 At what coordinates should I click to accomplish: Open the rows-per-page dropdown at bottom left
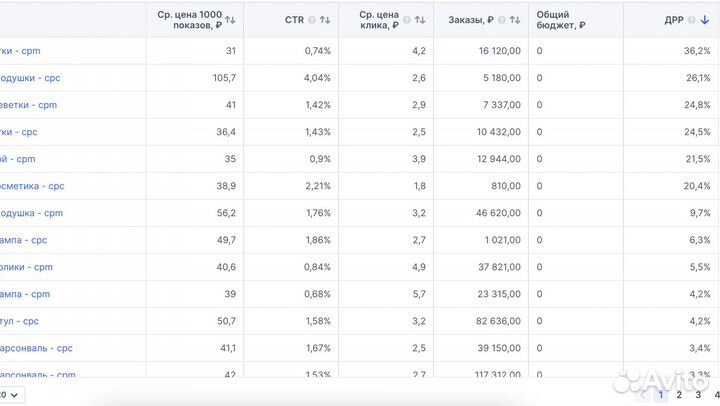(x=12, y=395)
